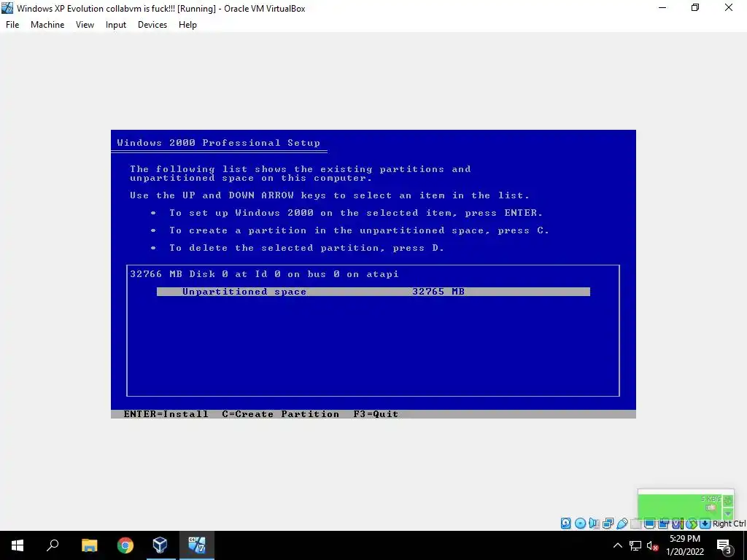The image size is (747, 560).
Task: Open the Machine menu
Action: (x=47, y=25)
